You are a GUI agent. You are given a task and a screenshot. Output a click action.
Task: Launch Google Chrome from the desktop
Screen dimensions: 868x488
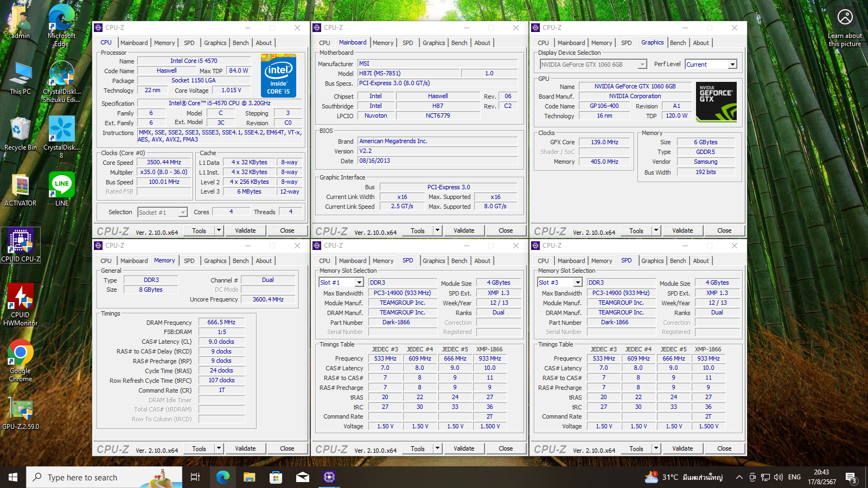pyautogui.click(x=21, y=361)
